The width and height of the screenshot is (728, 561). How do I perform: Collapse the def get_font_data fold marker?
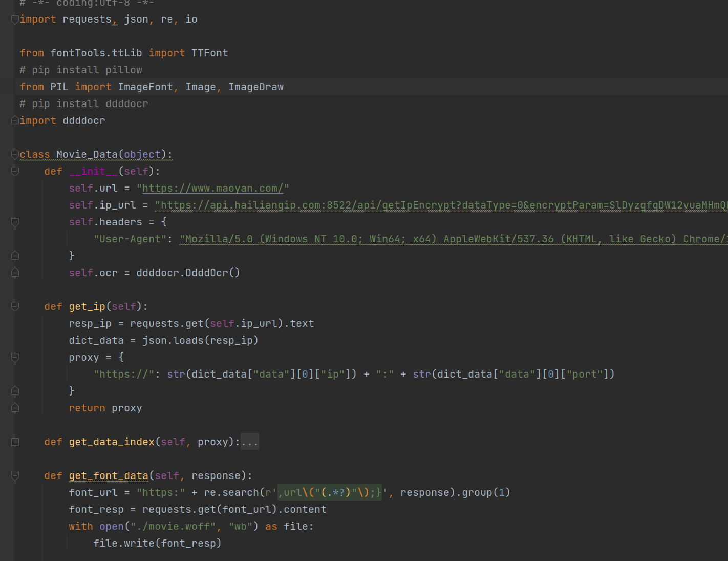(15, 476)
